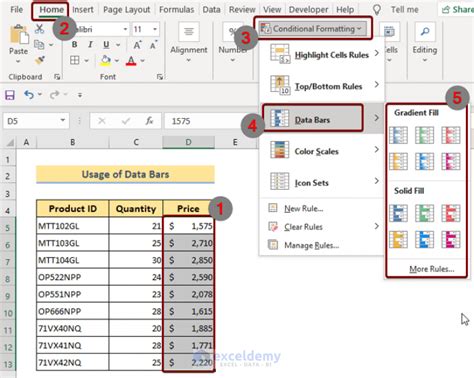Click the Redo arrow icon

tap(54, 95)
